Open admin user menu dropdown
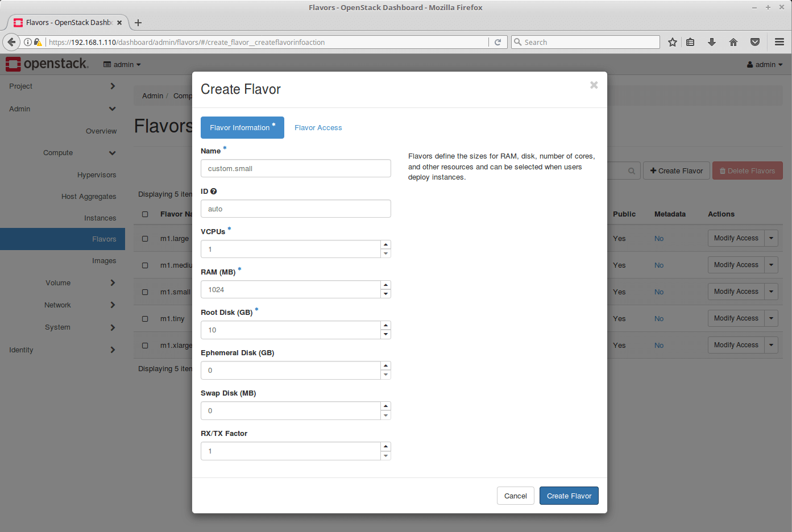The height and width of the screenshot is (532, 792). click(x=765, y=64)
